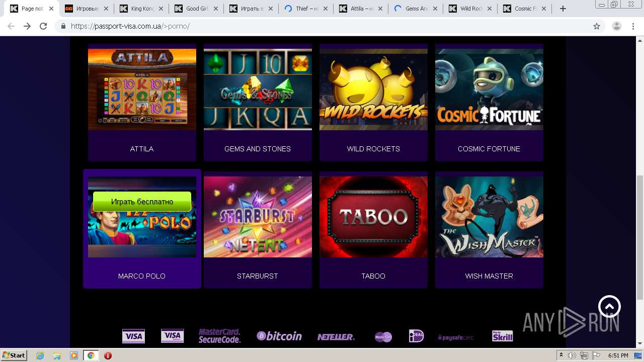The image size is (644, 362).
Task: Open the Chrome profile avatar
Action: (x=616, y=26)
